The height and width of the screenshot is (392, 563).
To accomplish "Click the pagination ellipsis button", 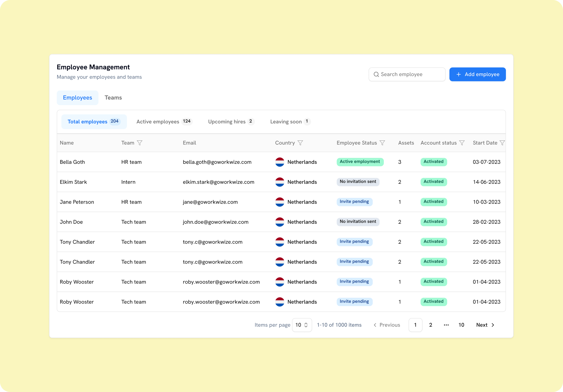I will point(446,325).
